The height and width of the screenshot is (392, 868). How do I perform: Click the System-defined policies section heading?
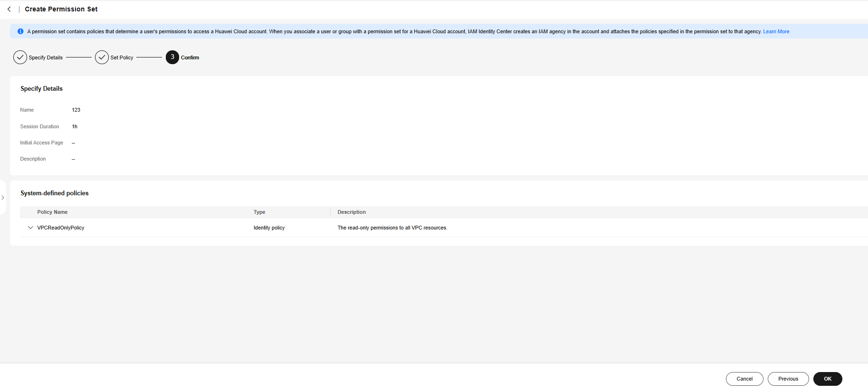click(x=55, y=193)
